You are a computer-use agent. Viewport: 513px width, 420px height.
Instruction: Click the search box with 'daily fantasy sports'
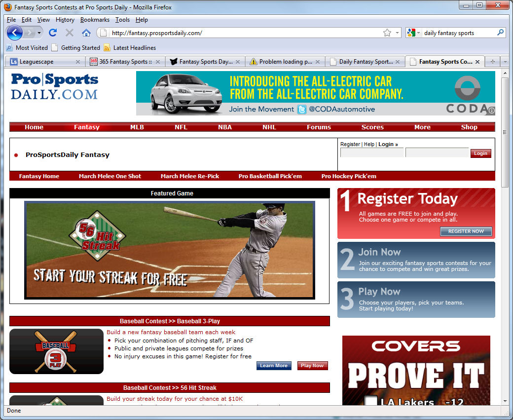459,33
